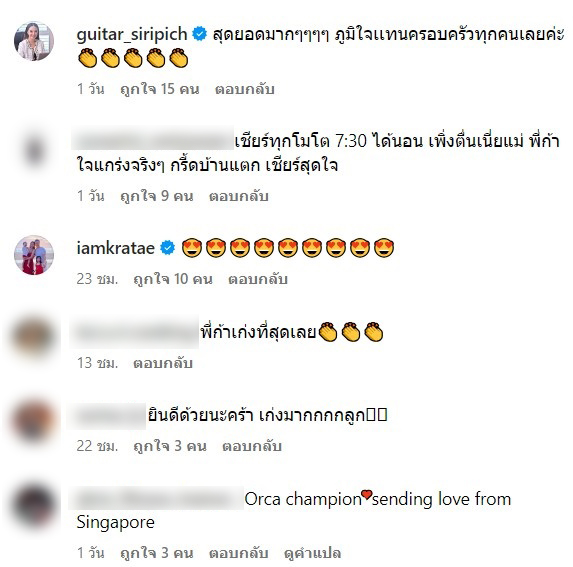See translation of the Orca champion comment
Viewport: 573px width, 567px height.
pyautogui.click(x=312, y=553)
